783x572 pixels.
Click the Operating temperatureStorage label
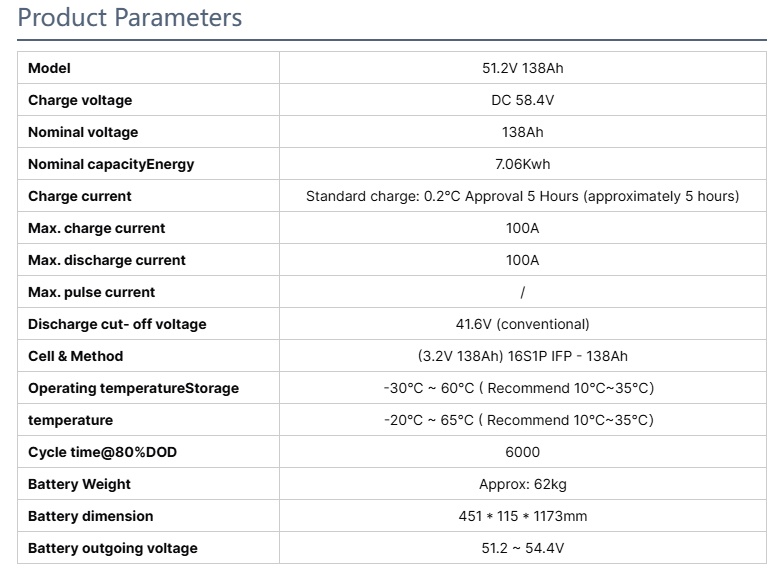[x=133, y=388]
